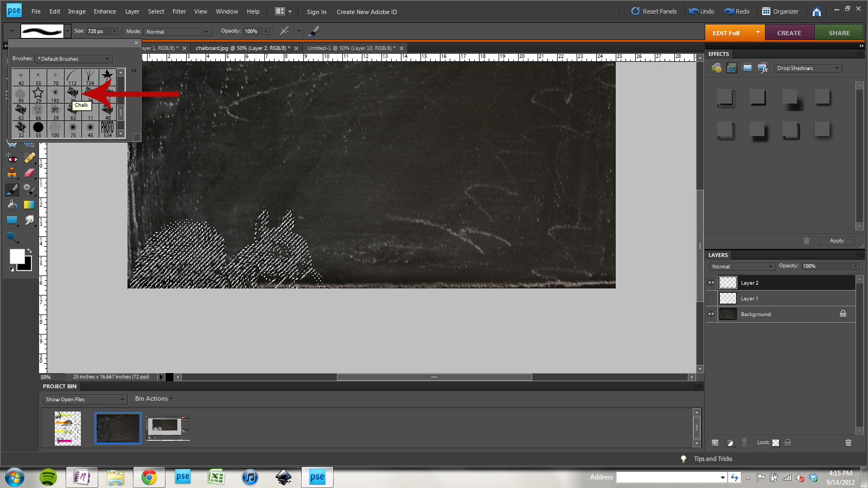The image size is (868, 488).
Task: Unlock the Background layer
Action: click(843, 313)
